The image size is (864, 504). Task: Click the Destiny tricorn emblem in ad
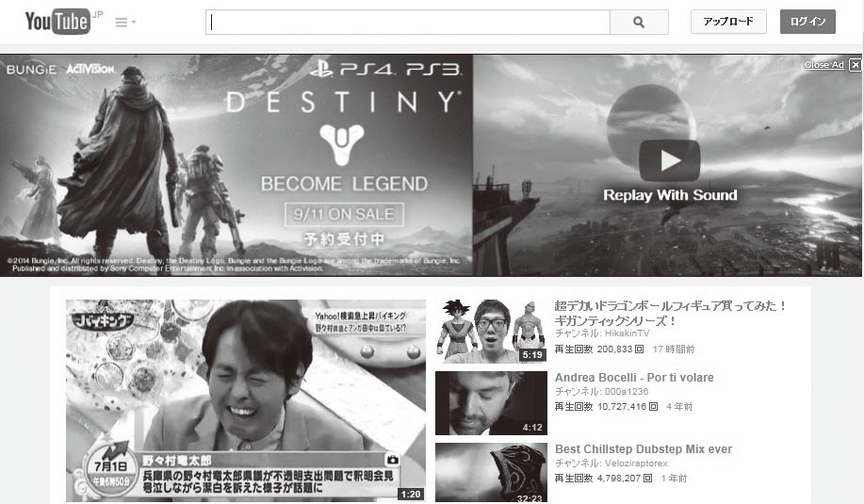[x=342, y=144]
